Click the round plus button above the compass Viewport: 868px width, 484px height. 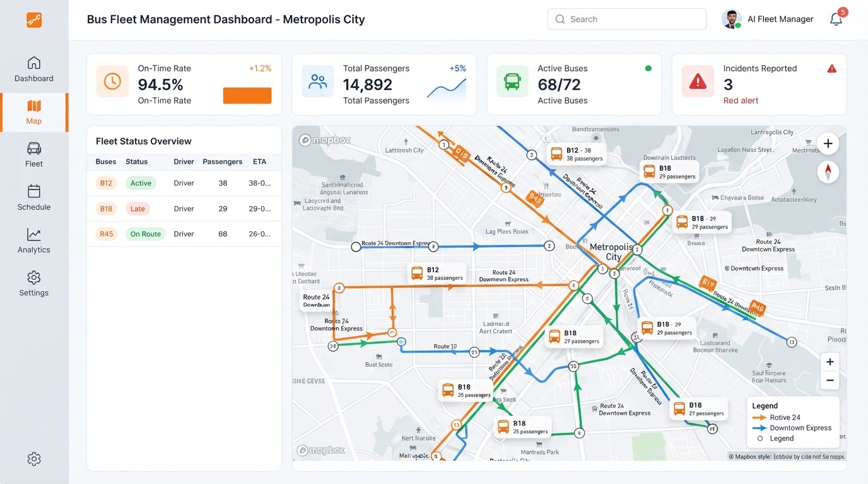(x=828, y=144)
